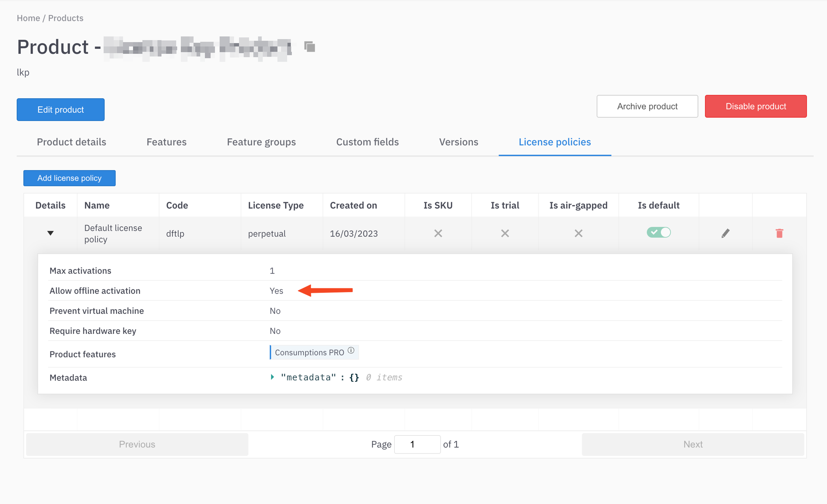Collapse the Default license policy details row
The image size is (827, 504).
coord(50,233)
